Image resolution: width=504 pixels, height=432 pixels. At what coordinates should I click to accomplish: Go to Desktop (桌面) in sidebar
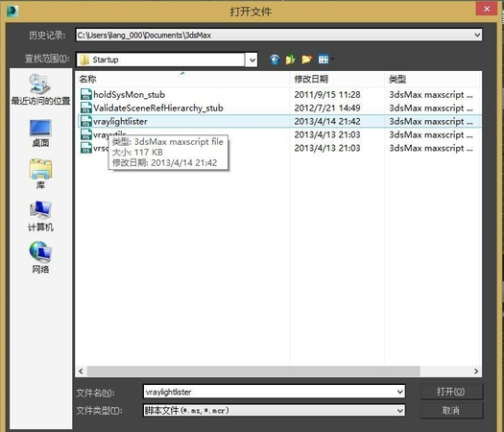point(40,133)
